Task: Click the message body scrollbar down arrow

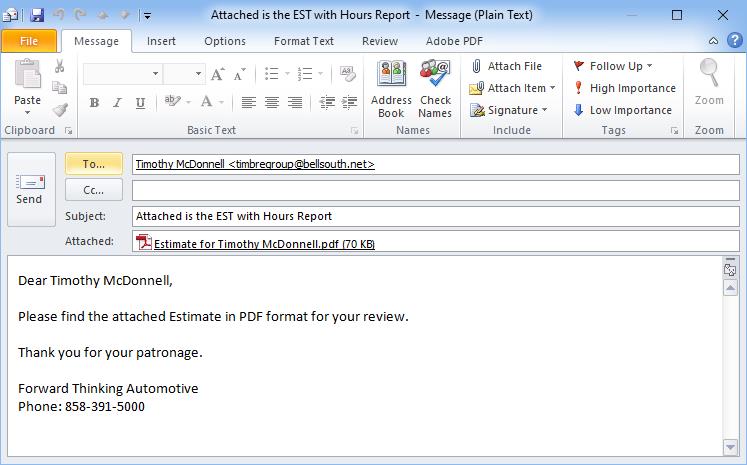Action: [x=730, y=446]
